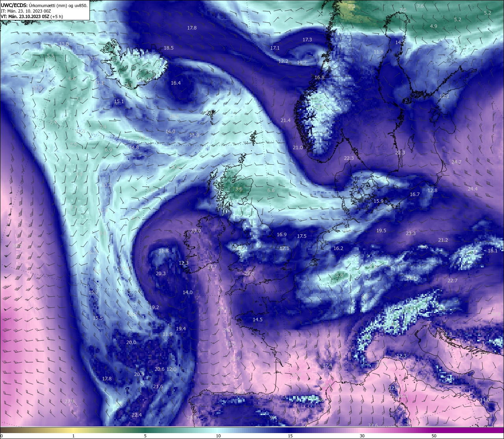Viewport: 504px width, 439px height.
Task: Click the colorbar tick label '50'
Action: pyautogui.click(x=434, y=436)
